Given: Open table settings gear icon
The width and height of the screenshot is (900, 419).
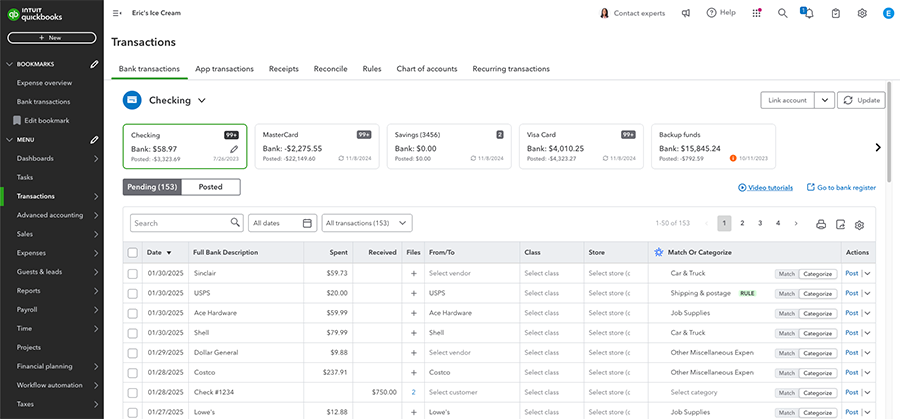Looking at the screenshot, I should (859, 224).
